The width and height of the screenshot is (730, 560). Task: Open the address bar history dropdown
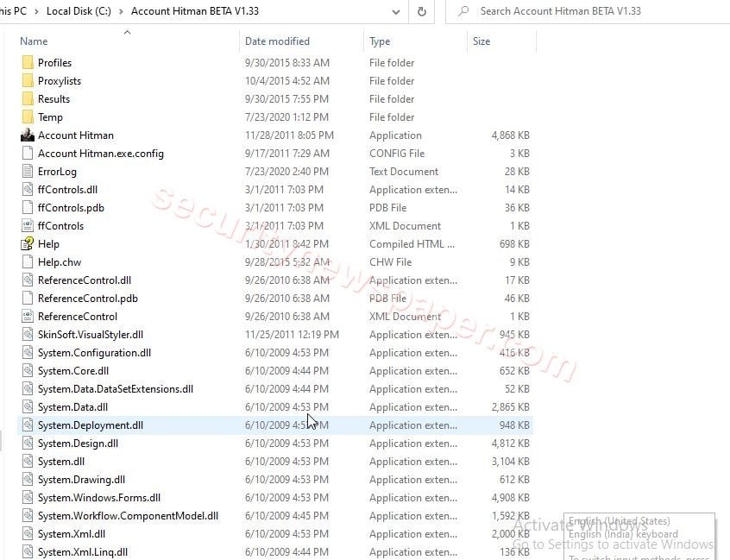[x=396, y=12]
